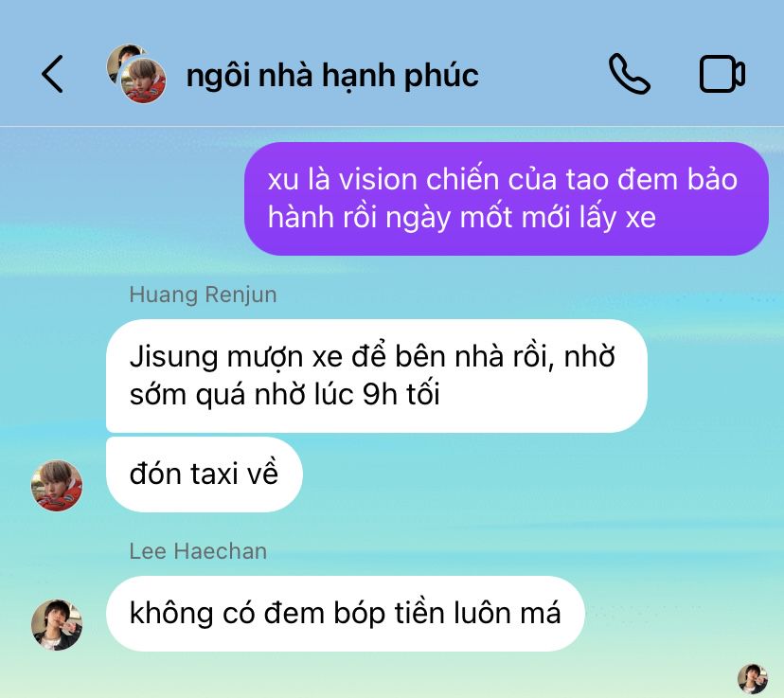The width and height of the screenshot is (784, 698).
Task: Tap Lee Haechan's profile picture beside his message
Action: pyautogui.click(x=57, y=625)
